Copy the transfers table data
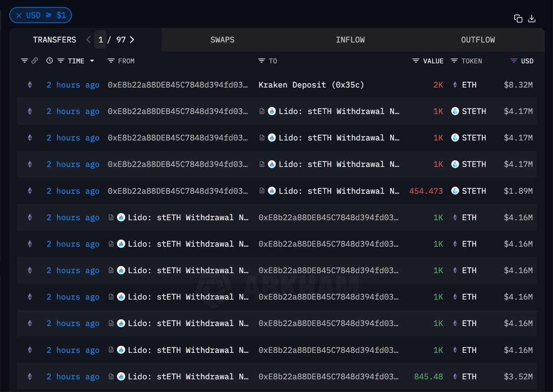553x392 pixels. tap(518, 18)
